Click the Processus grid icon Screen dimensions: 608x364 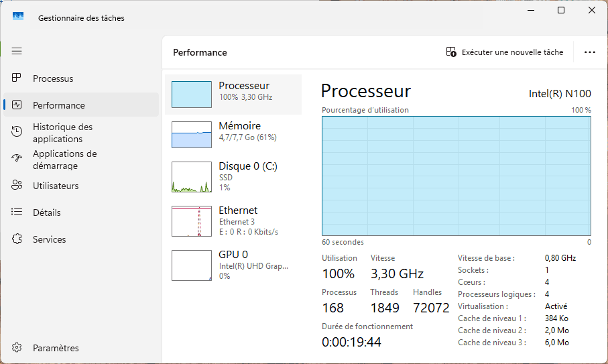point(16,78)
